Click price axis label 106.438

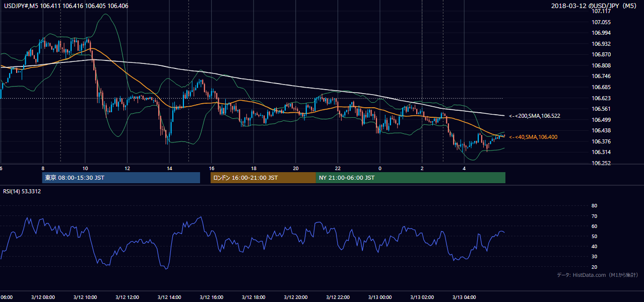coord(601,130)
